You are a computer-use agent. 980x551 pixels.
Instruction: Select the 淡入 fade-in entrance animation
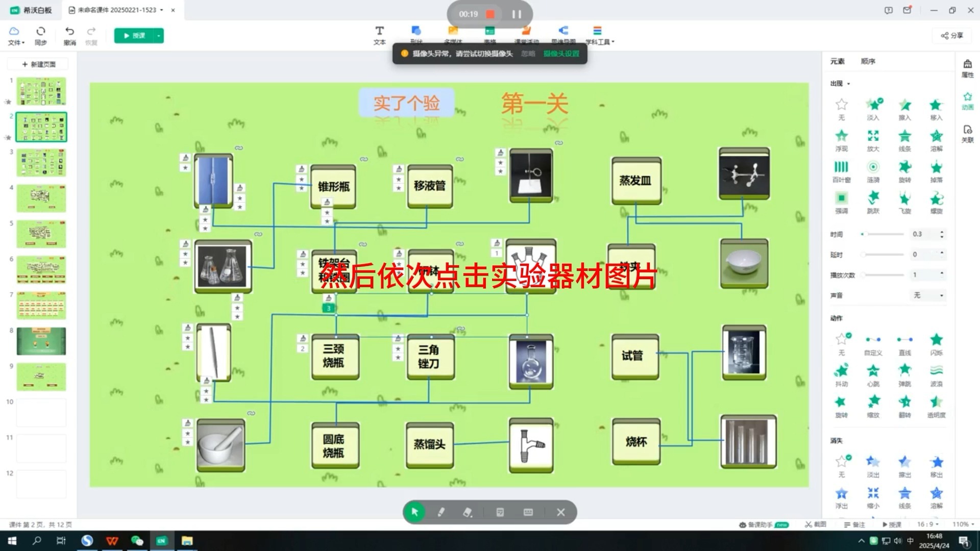pos(873,109)
